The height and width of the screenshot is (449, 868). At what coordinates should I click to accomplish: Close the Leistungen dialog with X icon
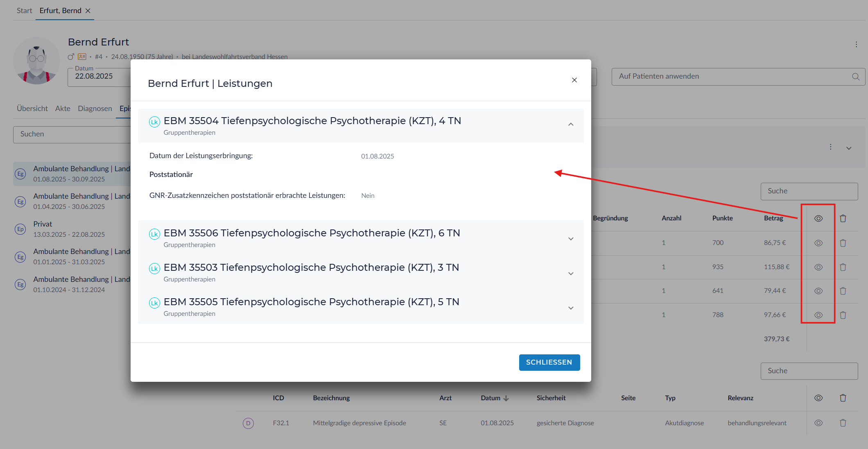click(x=574, y=80)
